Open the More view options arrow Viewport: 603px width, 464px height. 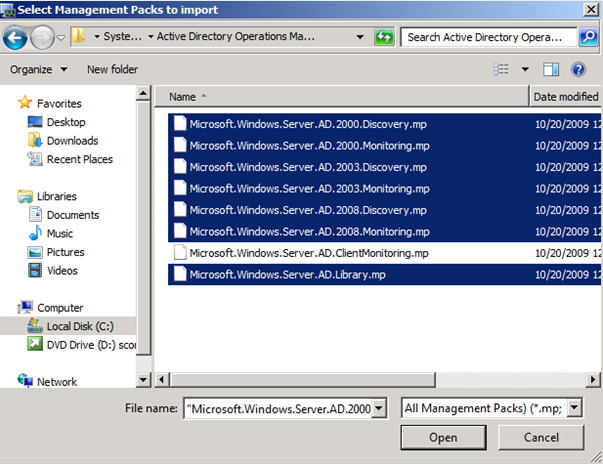pyautogui.click(x=525, y=70)
